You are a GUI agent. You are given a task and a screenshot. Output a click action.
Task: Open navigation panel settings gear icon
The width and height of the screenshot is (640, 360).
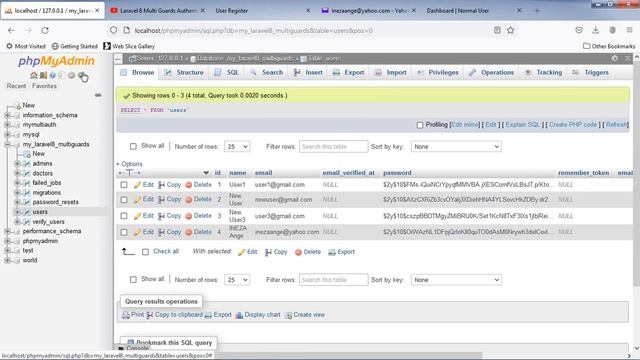(71, 75)
